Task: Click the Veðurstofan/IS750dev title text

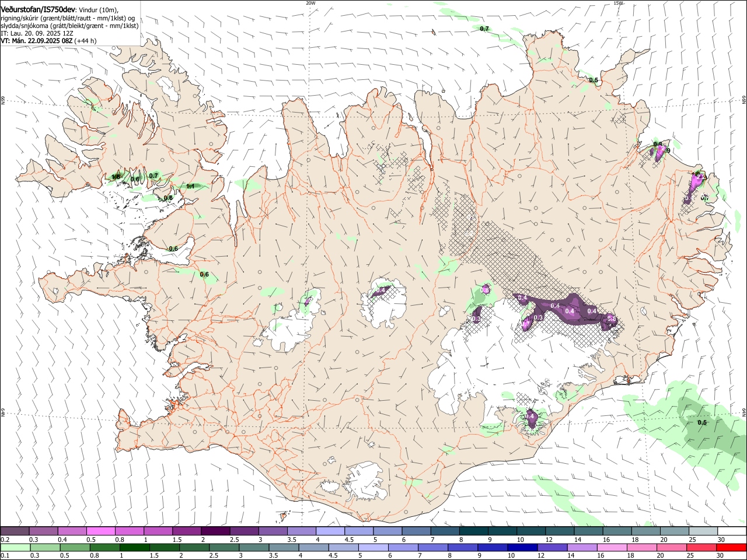Action: click(x=37, y=9)
